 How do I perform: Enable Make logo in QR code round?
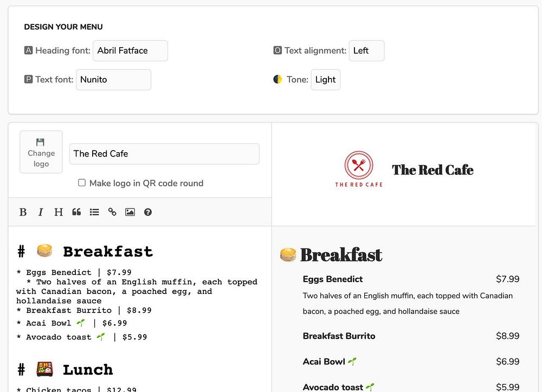[82, 182]
